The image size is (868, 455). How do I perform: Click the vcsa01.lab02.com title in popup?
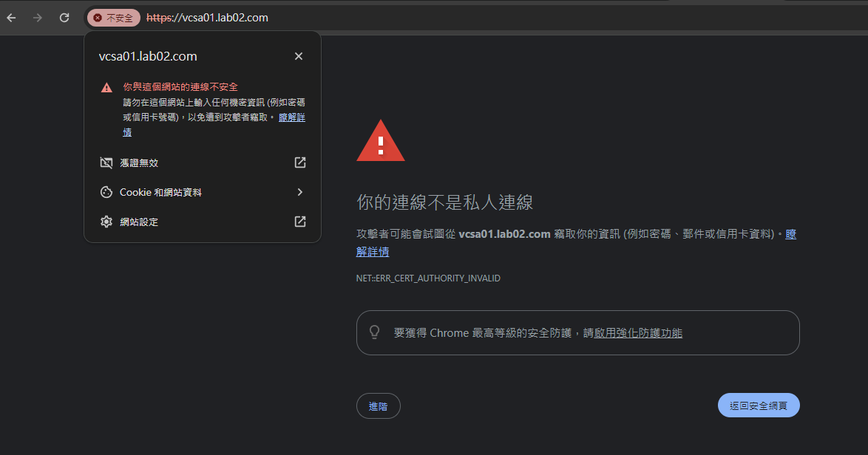coord(148,56)
